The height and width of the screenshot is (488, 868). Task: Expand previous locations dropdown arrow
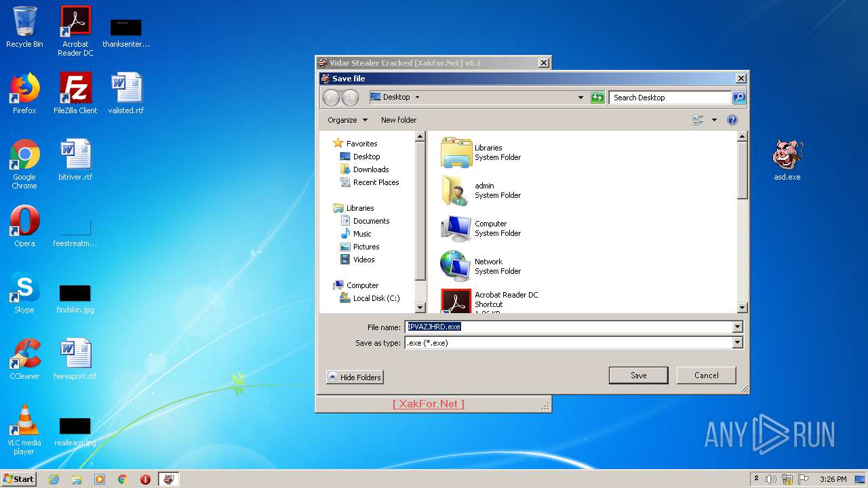tap(580, 98)
